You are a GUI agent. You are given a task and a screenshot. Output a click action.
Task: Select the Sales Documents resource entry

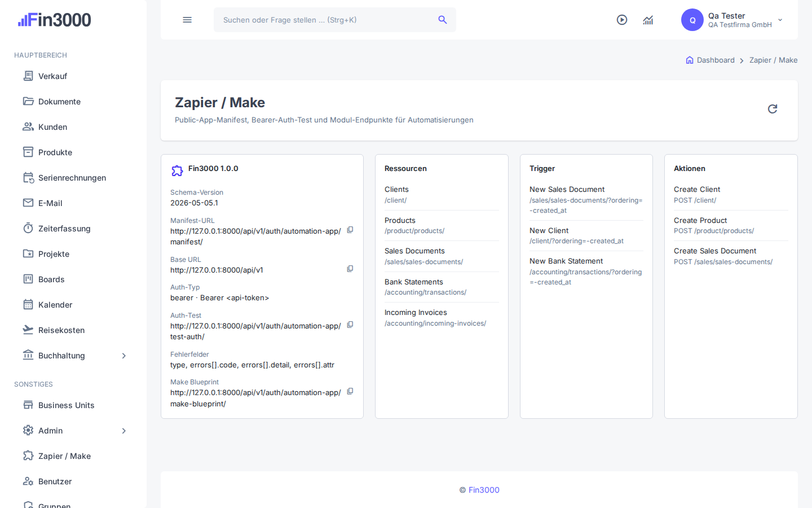point(442,256)
